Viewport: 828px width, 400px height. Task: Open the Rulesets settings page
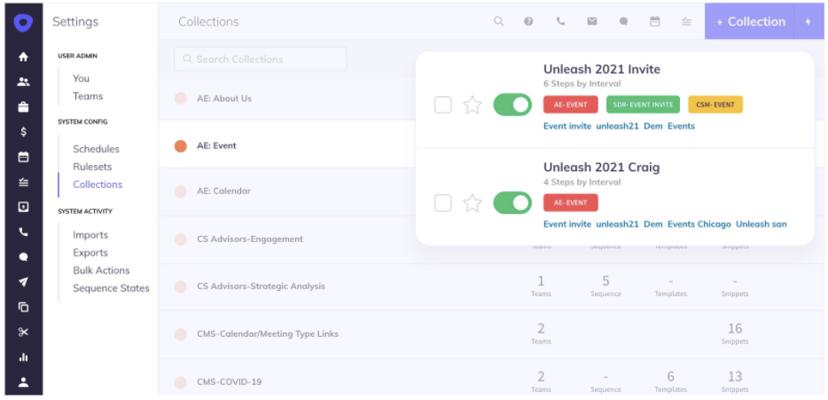tap(92, 167)
